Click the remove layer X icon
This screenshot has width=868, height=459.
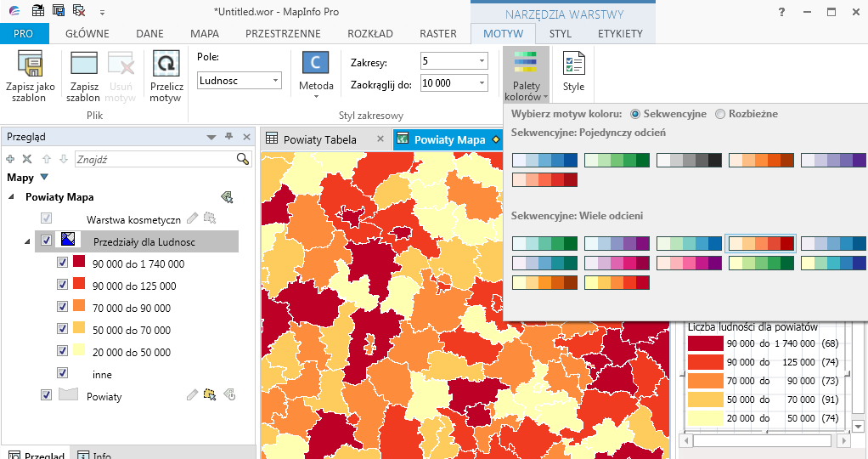(27, 159)
